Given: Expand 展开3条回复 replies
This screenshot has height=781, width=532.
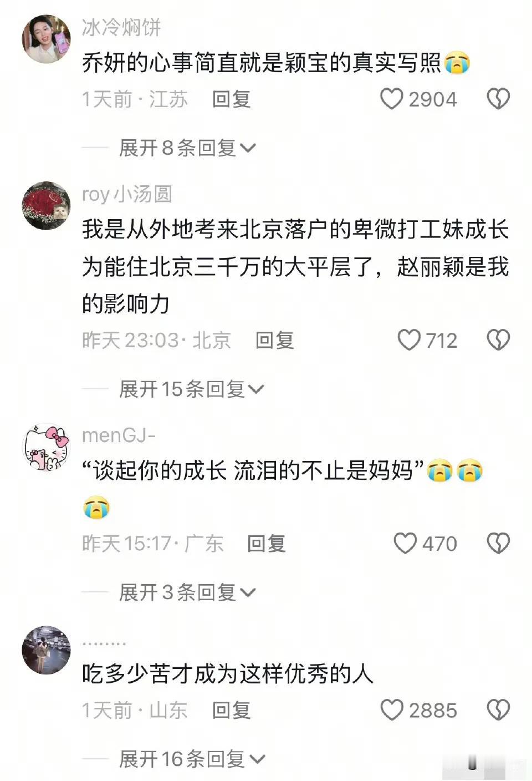Looking at the screenshot, I should 187,592.
